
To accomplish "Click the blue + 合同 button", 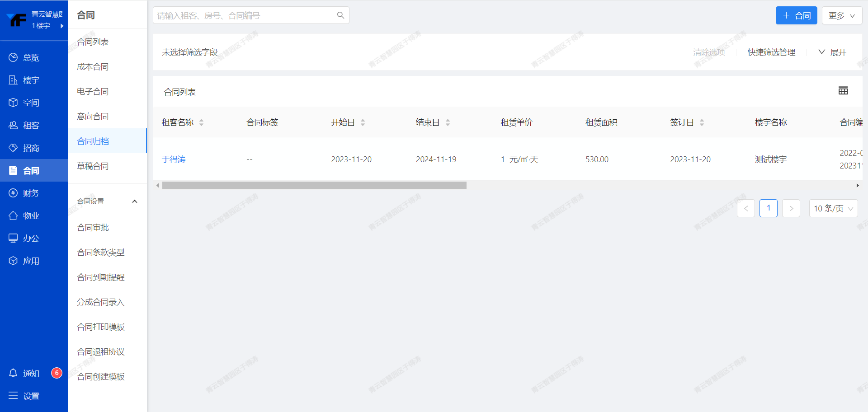I will coord(796,15).
